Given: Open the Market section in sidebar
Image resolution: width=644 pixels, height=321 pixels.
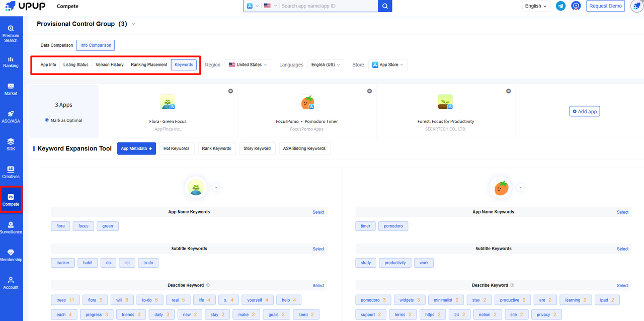Looking at the screenshot, I should coord(11,89).
